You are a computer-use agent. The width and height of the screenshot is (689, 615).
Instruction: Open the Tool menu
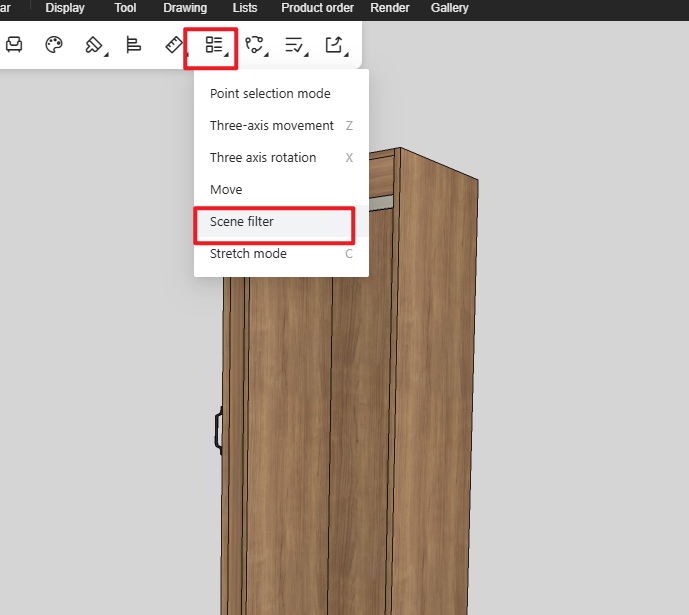click(125, 8)
